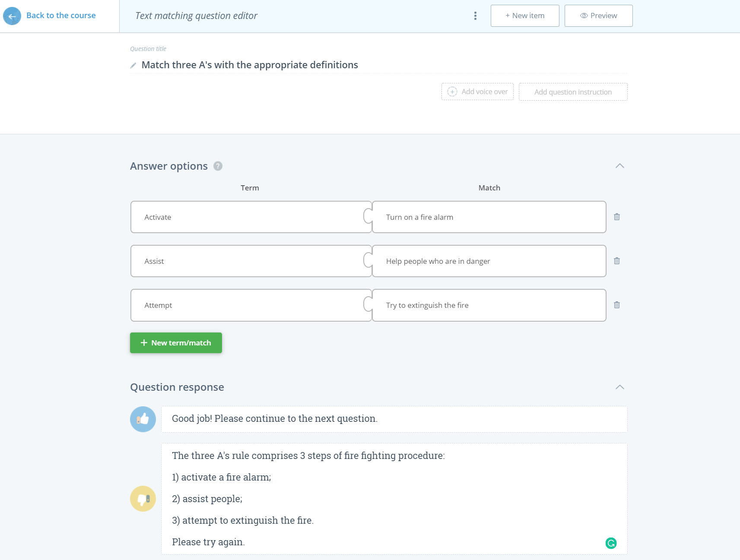
Task: Delete the Attempt term row
Action: 617,305
